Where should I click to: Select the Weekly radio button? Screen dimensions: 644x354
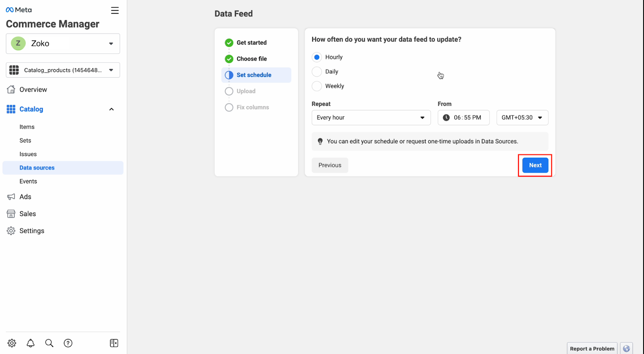317,86
